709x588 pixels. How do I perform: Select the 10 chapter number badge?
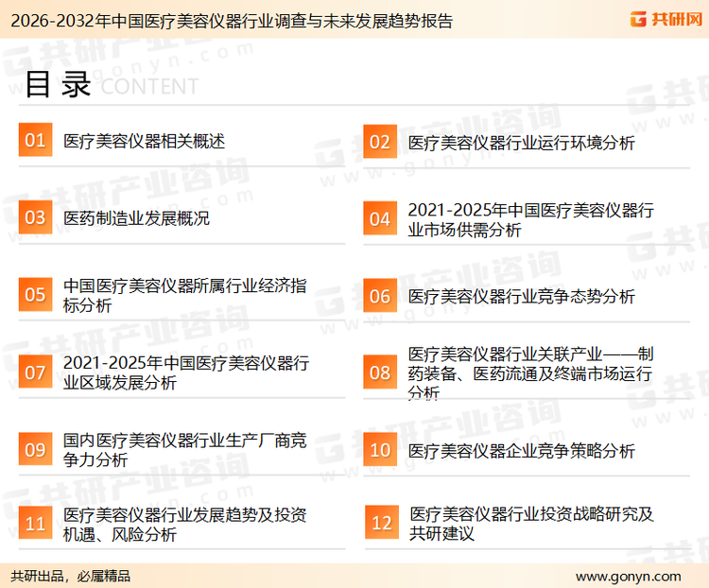coord(380,449)
